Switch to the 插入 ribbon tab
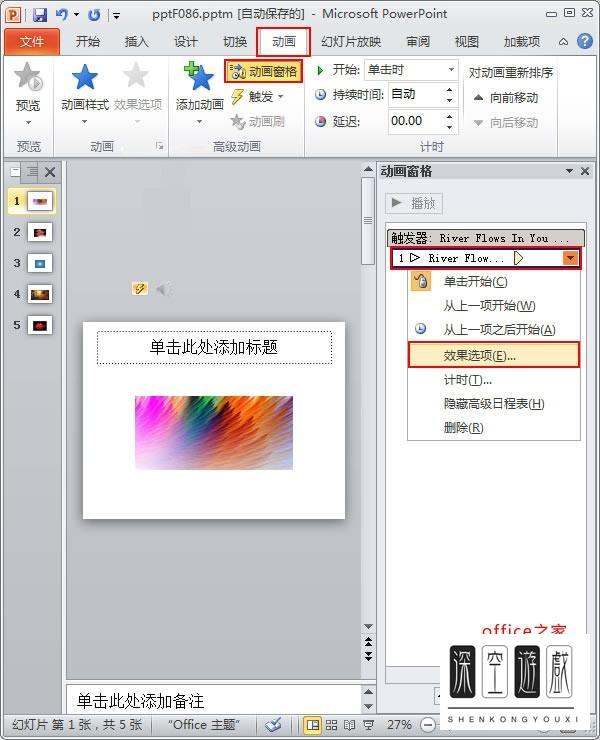The width and height of the screenshot is (600, 740). (136, 42)
